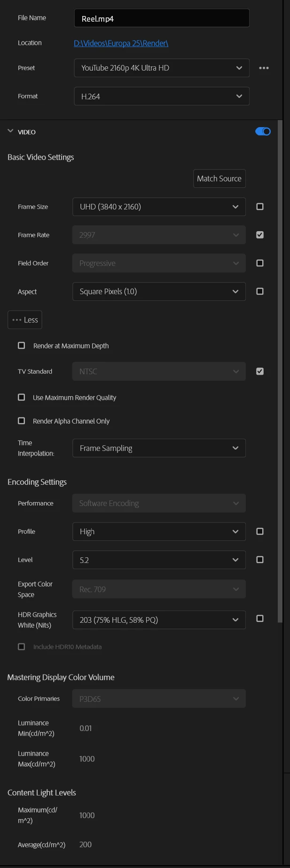Enable Render at Maximum Depth
The height and width of the screenshot is (868, 290).
pyautogui.click(x=22, y=346)
